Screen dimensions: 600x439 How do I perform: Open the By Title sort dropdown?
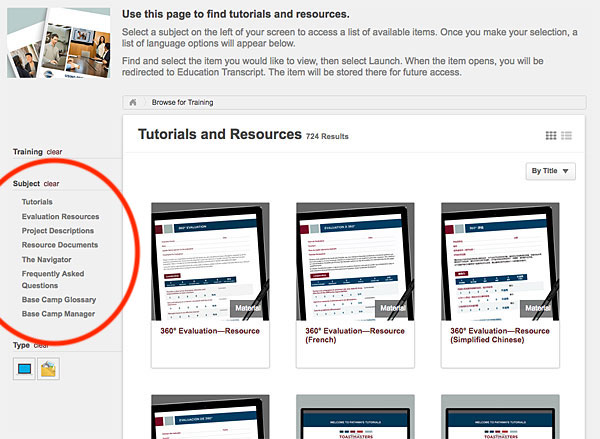(x=551, y=172)
